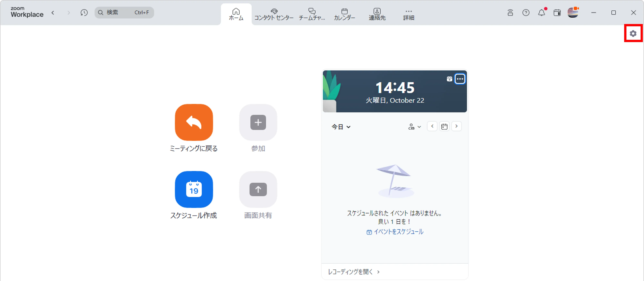Click the calendar panel icon in title bar
The width and height of the screenshot is (644, 281).
coord(557,13)
